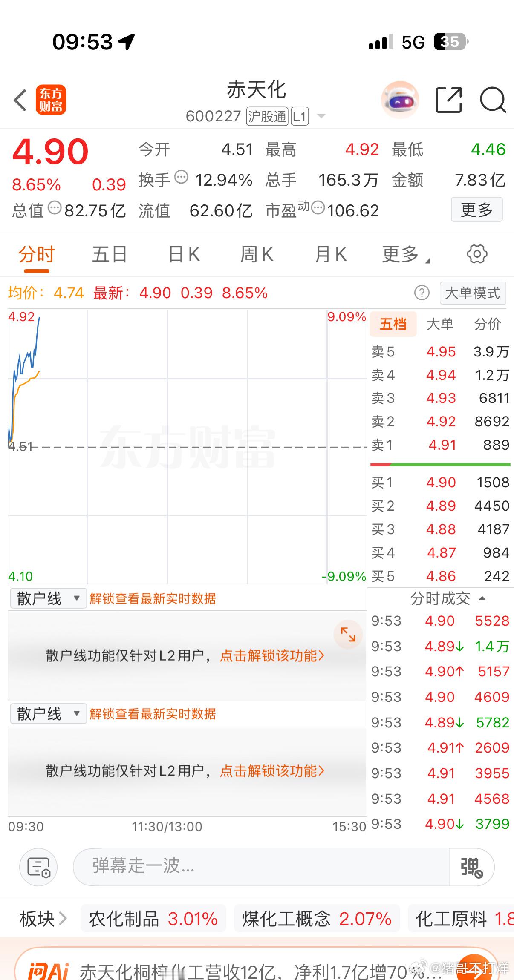Image resolution: width=514 pixels, height=980 pixels.
Task: Tap the info icon next to 换手
Action: (x=181, y=177)
